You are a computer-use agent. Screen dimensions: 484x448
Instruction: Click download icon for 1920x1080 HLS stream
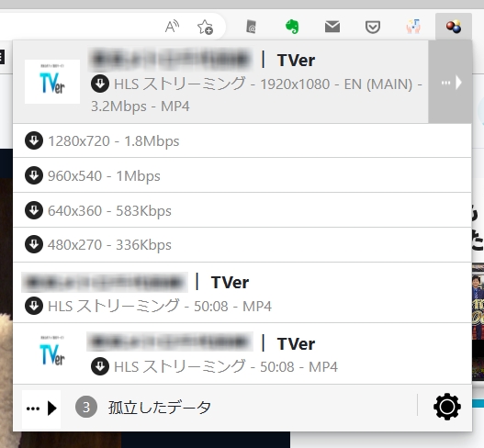click(x=100, y=84)
